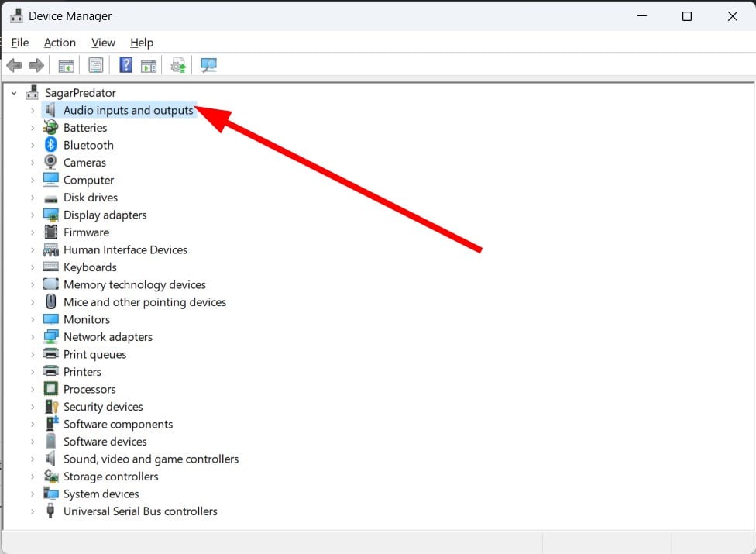Click the Bluetooth logo icon
The width and height of the screenshot is (756, 554).
pos(50,145)
